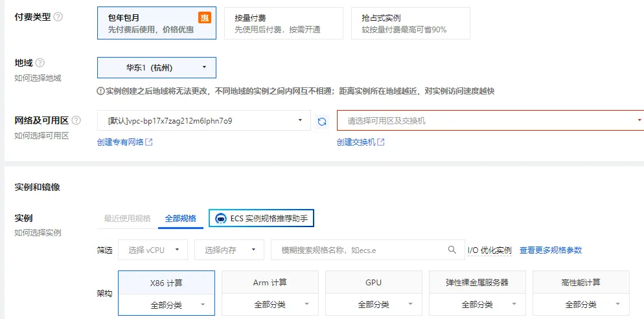Expand 全部分类 under 高性能计算
The width and height of the screenshot is (644, 319).
pos(581,305)
